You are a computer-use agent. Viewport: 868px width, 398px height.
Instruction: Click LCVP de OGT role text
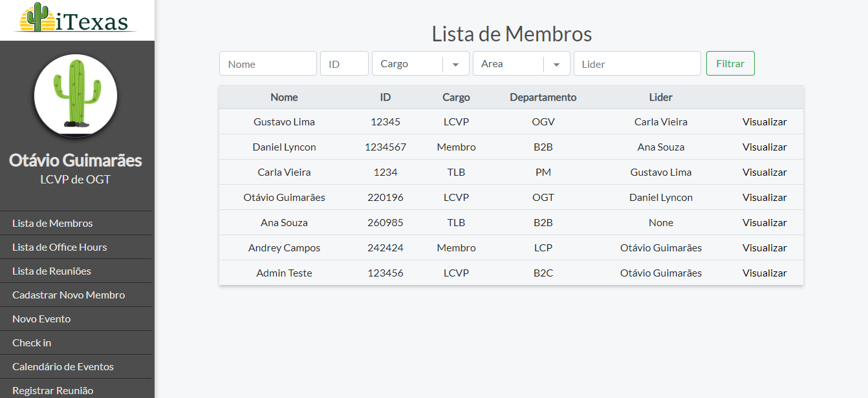(76, 179)
